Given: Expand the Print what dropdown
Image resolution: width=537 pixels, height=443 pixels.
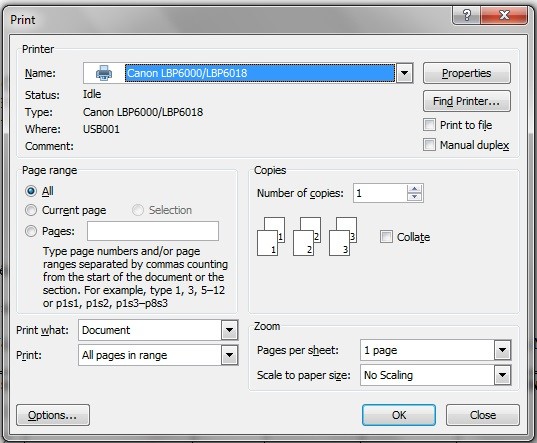Looking at the screenshot, I should coord(229,330).
